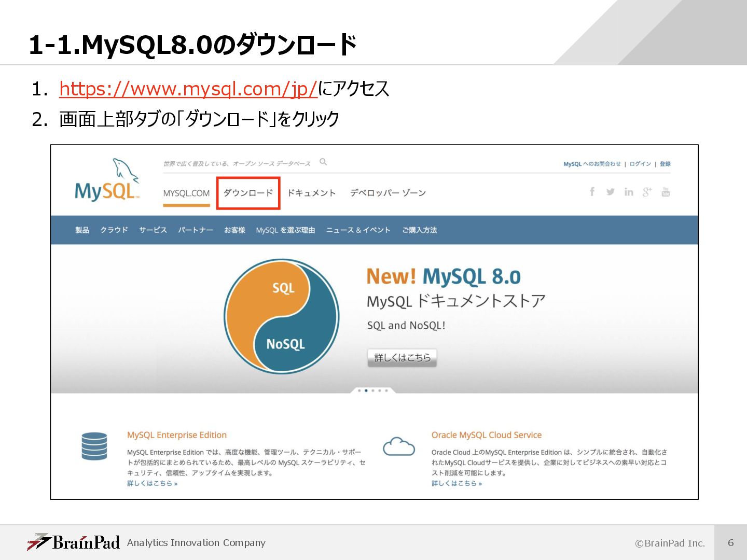Click 詳しくはこちら » under Enterprise Edition
Image resolution: width=747 pixels, height=560 pixels.
153,483
